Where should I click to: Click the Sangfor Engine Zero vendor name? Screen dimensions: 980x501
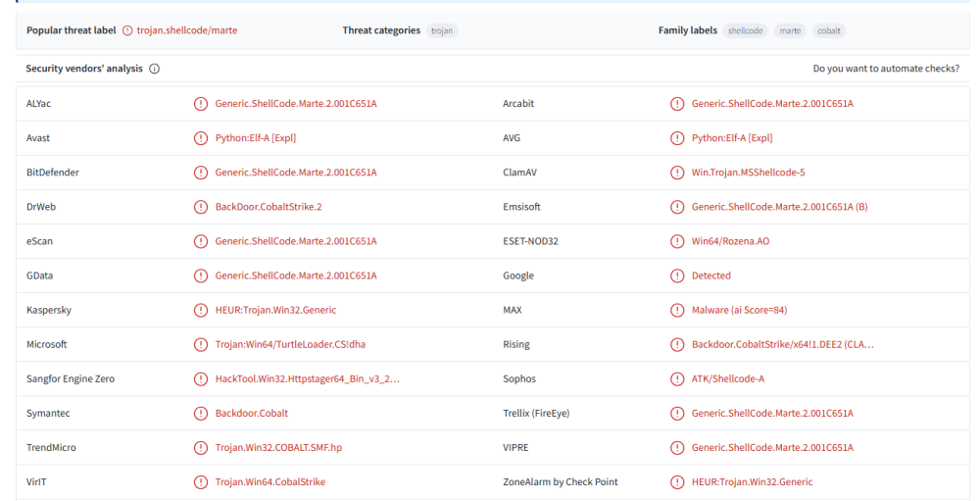coord(71,379)
